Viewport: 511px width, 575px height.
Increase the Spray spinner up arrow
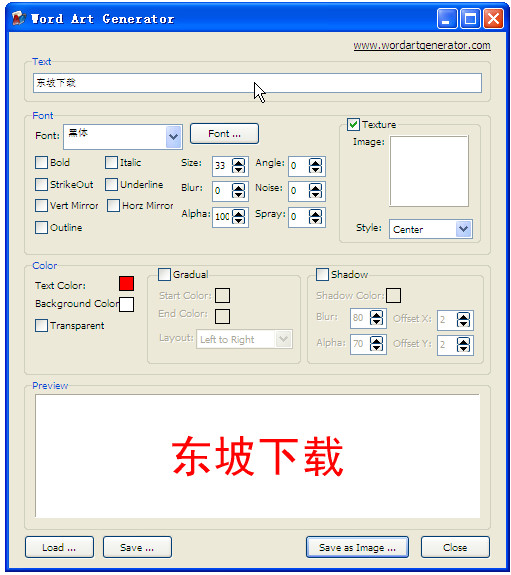[315, 213]
